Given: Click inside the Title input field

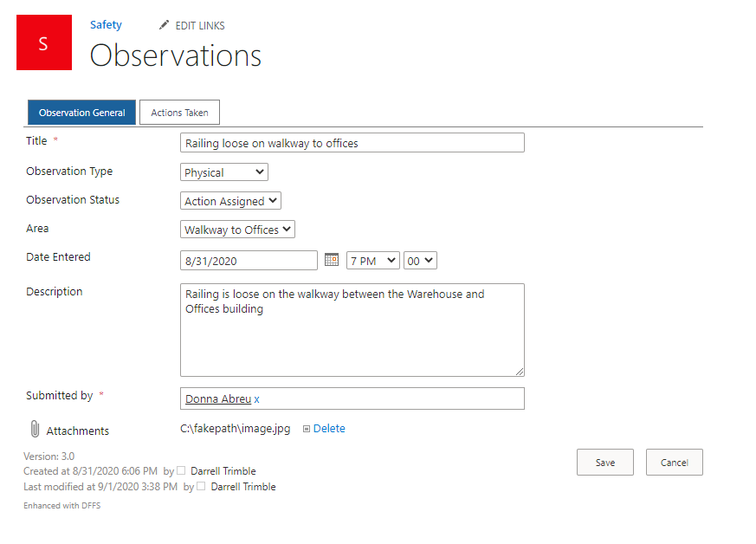Looking at the screenshot, I should pos(352,142).
